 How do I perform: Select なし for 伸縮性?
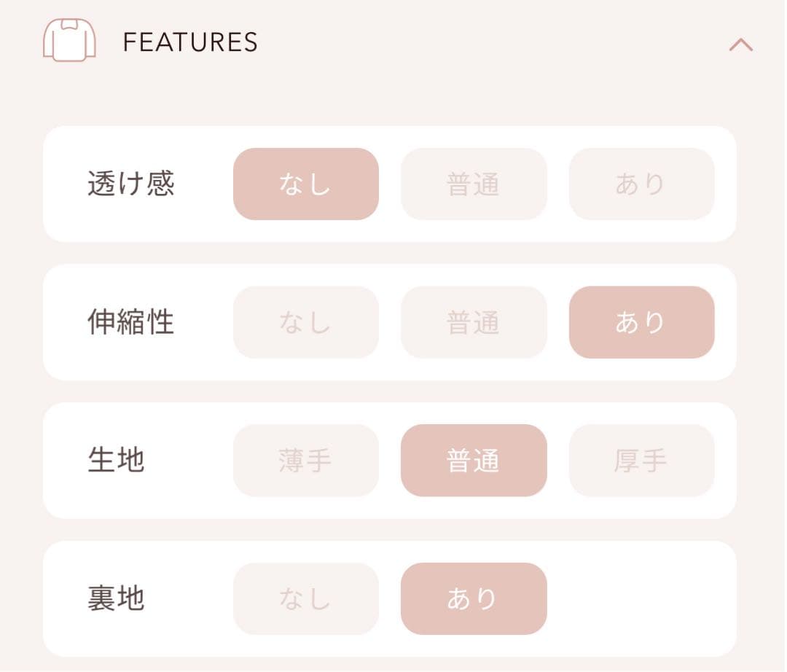305,322
